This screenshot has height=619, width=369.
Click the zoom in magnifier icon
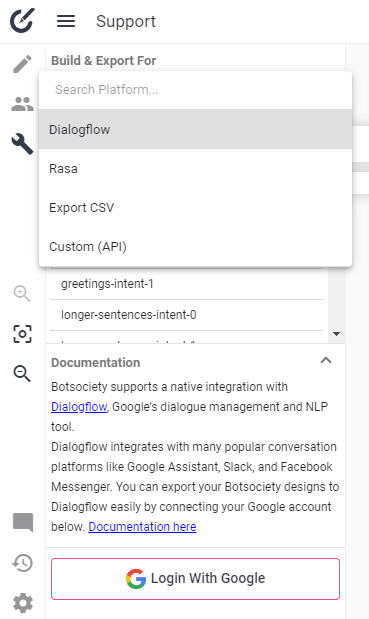tap(22, 294)
